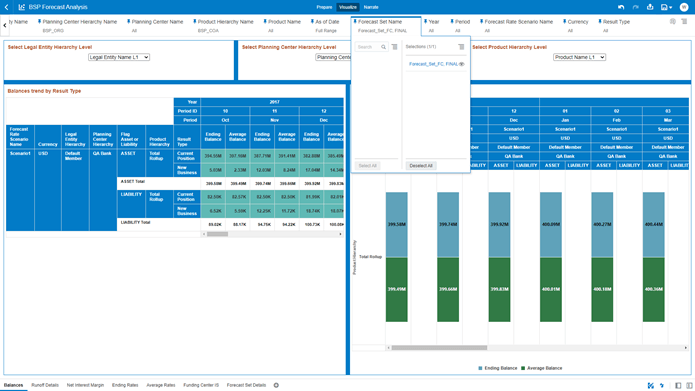
Task: Toggle the split panel layout icon
Action: pyautogui.click(x=689, y=386)
